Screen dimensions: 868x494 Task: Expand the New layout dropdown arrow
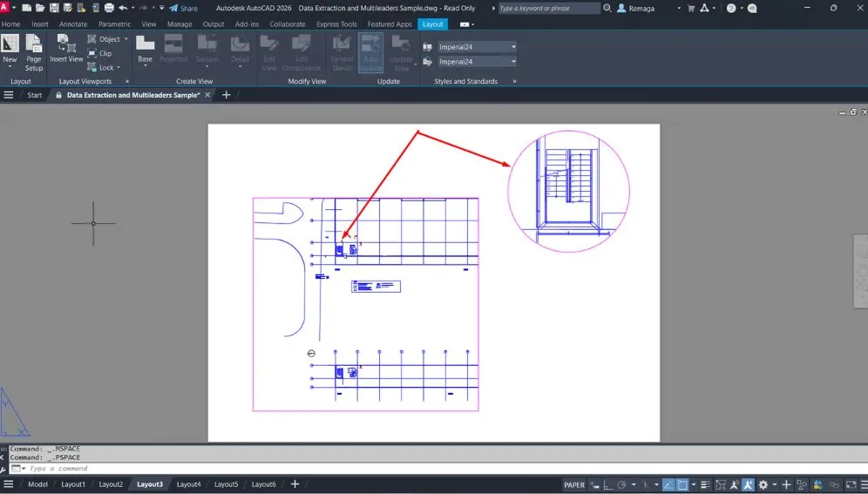[x=10, y=67]
